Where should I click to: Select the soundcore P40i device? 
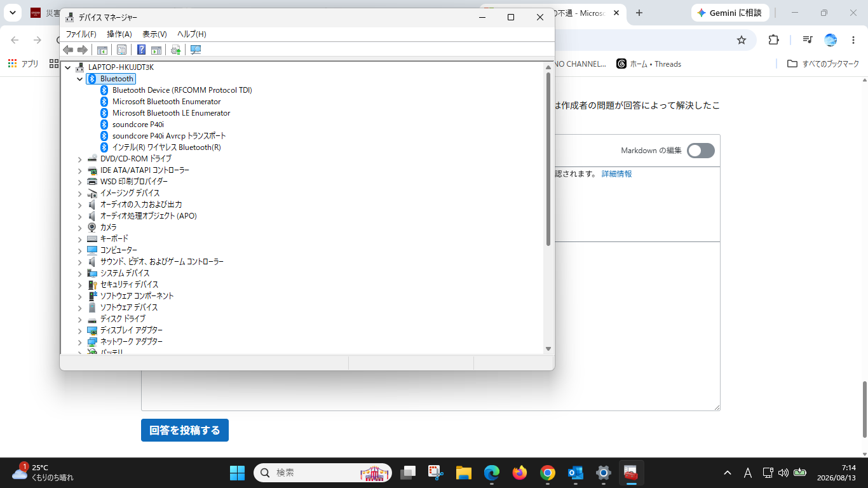[x=138, y=125]
